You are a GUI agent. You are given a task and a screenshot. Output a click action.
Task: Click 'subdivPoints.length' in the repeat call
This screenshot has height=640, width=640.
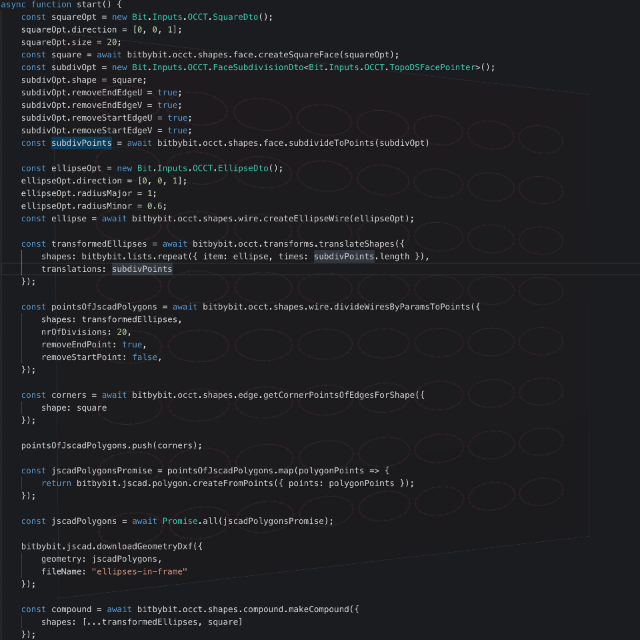pyautogui.click(x=361, y=257)
